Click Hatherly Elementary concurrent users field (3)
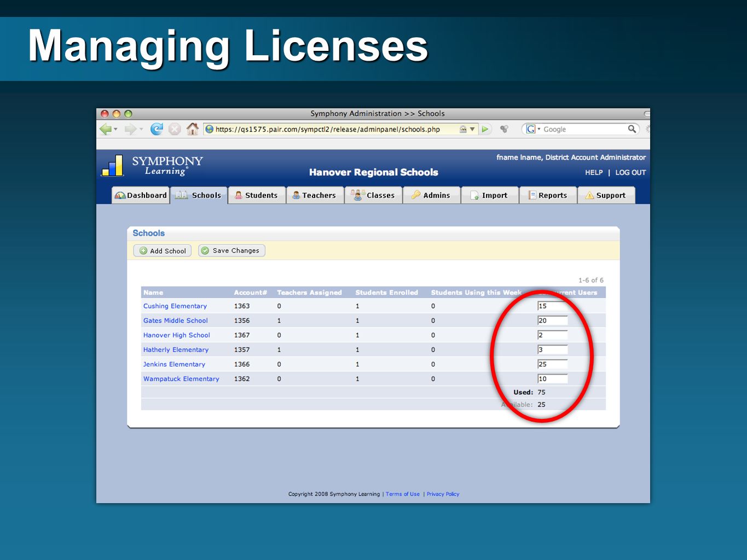Screen dimensions: 747x560 coord(552,349)
